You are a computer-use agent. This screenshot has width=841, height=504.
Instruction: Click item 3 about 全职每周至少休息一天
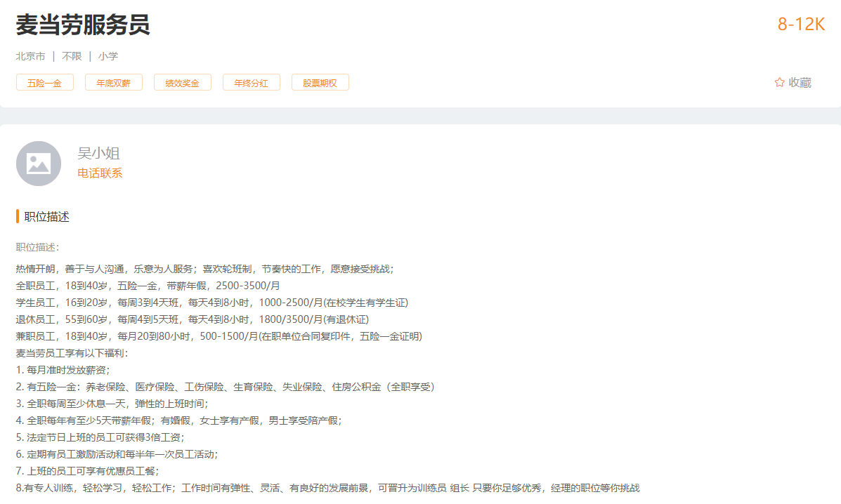click(x=112, y=404)
